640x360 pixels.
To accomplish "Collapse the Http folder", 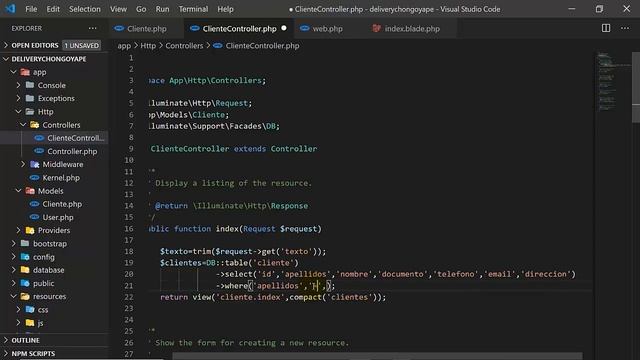I will (x=18, y=111).
